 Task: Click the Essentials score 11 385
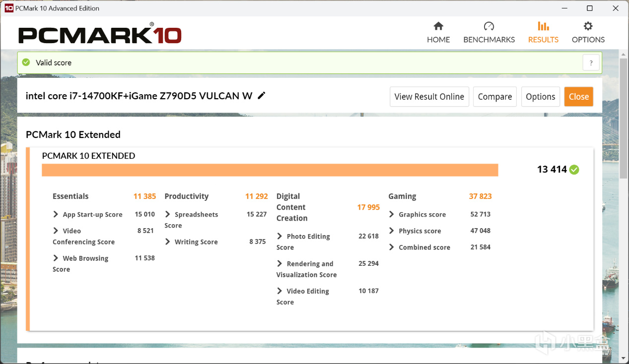[x=144, y=196]
